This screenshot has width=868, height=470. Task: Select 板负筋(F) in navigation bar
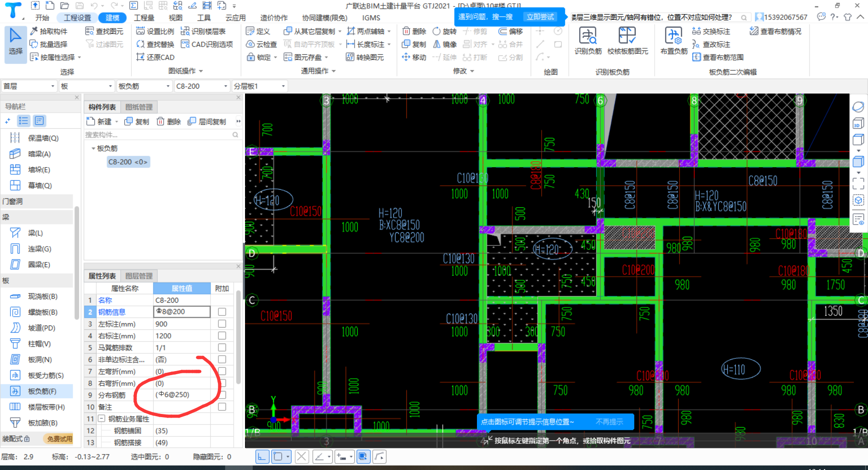point(36,391)
